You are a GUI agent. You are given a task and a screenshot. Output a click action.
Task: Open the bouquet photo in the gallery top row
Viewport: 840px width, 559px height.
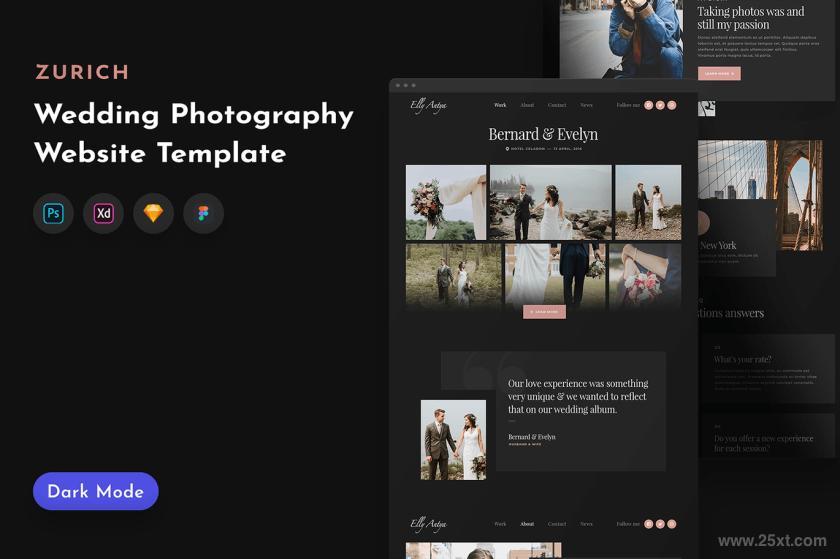click(x=446, y=202)
